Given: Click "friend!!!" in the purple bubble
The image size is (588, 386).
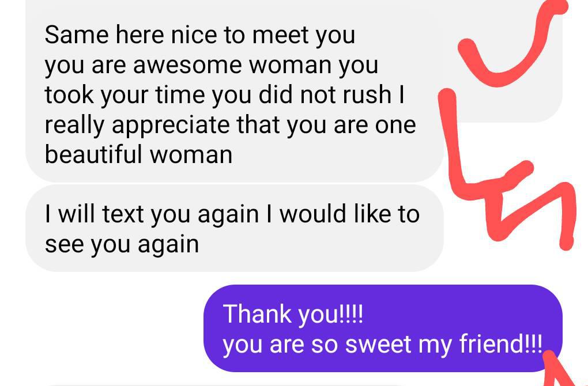Looking at the screenshot, I should pyautogui.click(x=501, y=343).
